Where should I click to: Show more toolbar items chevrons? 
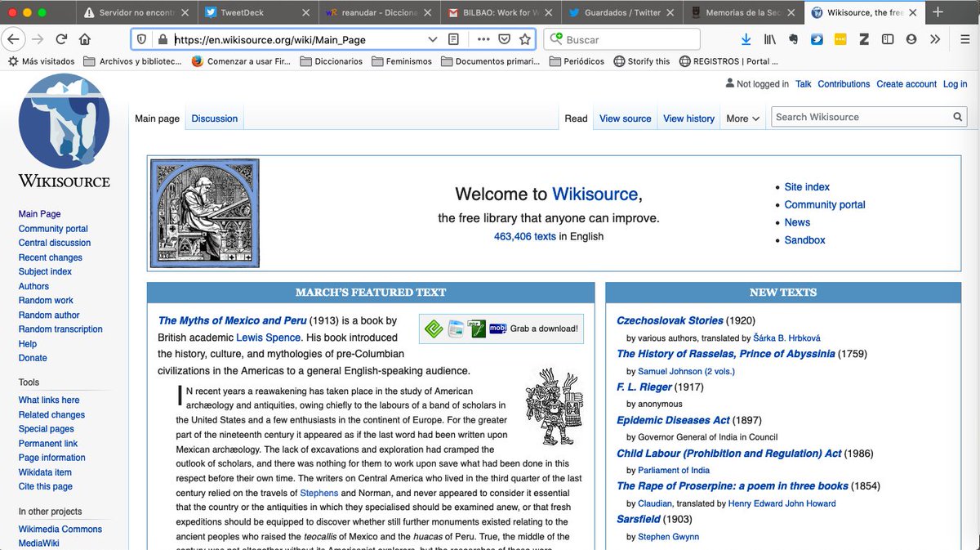point(935,39)
